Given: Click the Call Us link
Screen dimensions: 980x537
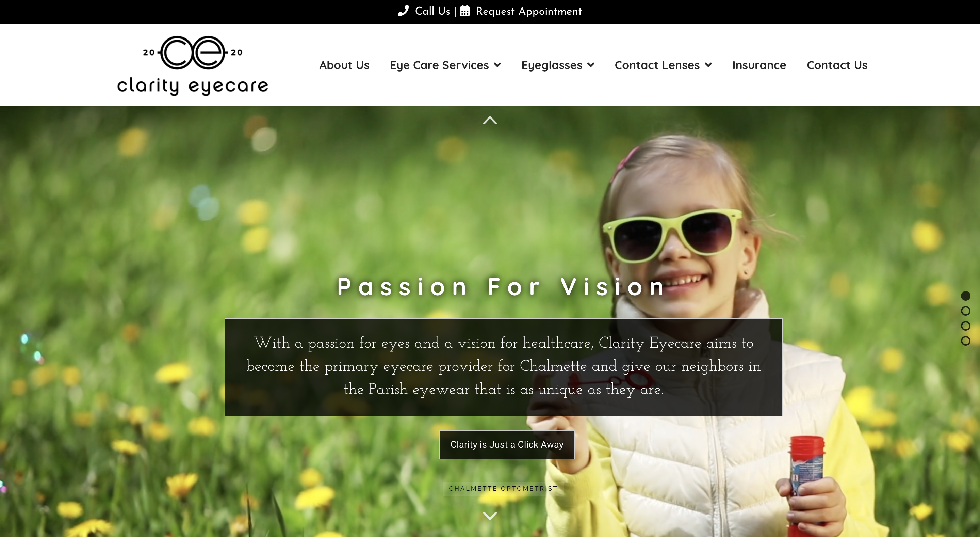Looking at the screenshot, I should pyautogui.click(x=432, y=11).
